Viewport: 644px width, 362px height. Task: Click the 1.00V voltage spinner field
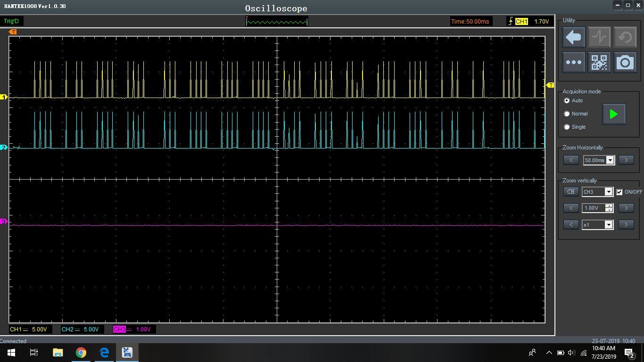pyautogui.click(x=593, y=208)
